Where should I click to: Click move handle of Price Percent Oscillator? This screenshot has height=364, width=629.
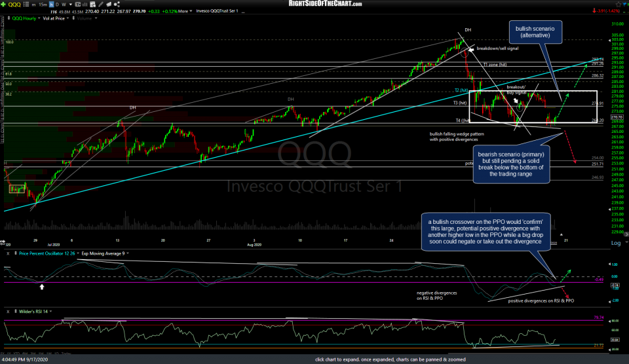(16, 253)
